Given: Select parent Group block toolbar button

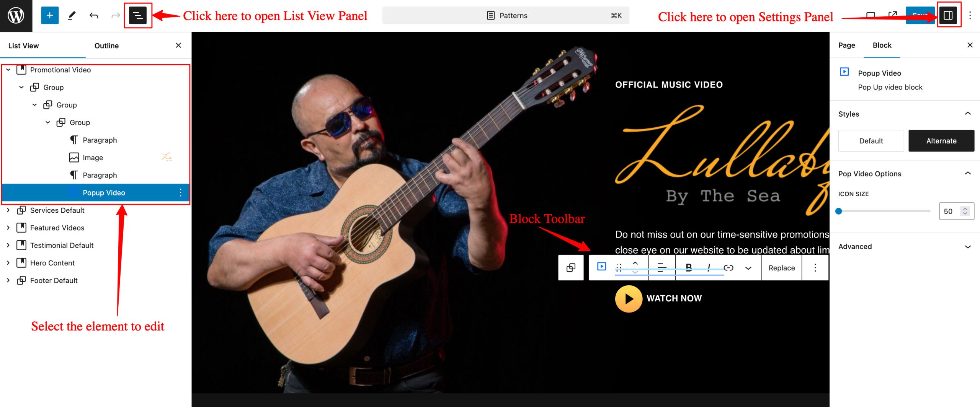Looking at the screenshot, I should [571, 268].
